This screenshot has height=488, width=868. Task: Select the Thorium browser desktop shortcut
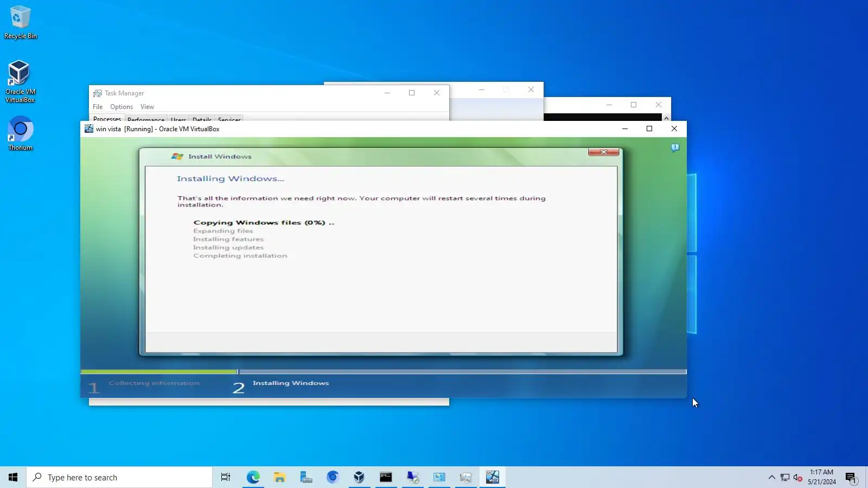[x=20, y=133]
